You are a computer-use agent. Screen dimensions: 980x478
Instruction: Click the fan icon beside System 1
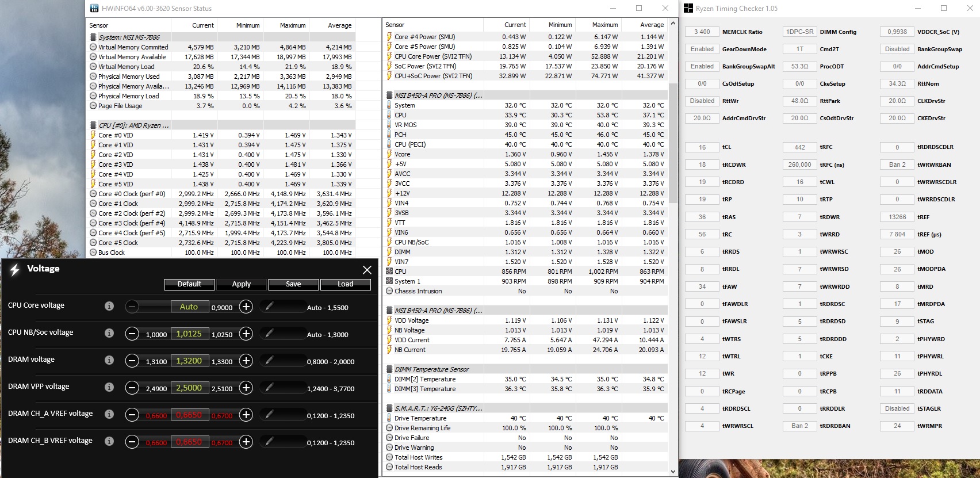click(x=389, y=281)
